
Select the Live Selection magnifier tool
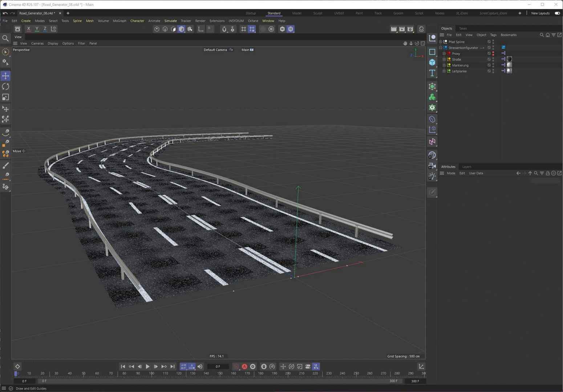[5, 38]
